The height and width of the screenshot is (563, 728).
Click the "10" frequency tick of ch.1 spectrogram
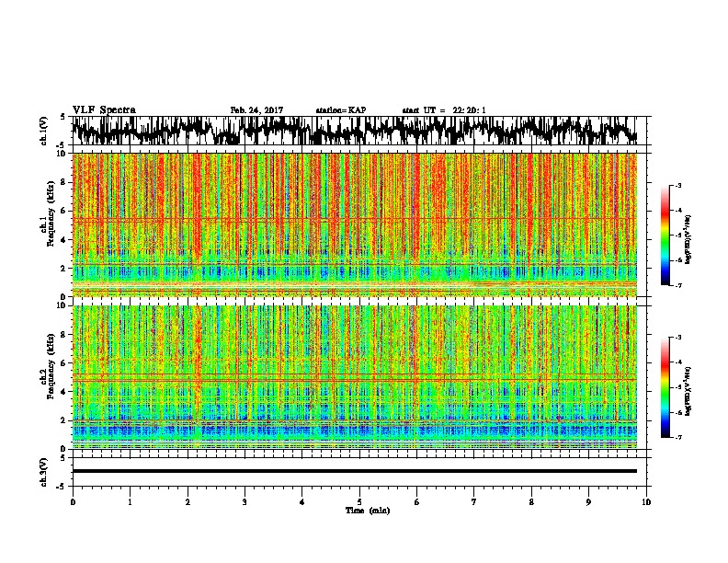63,154
